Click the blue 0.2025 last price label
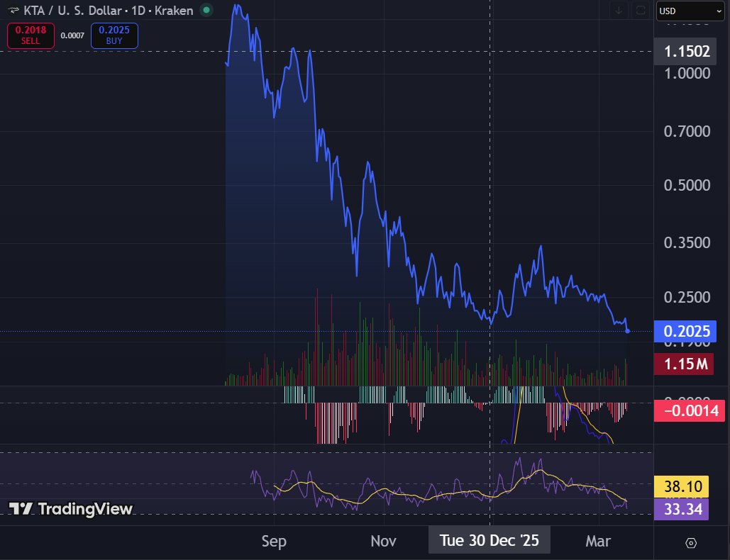This screenshot has width=730, height=560. click(x=685, y=331)
